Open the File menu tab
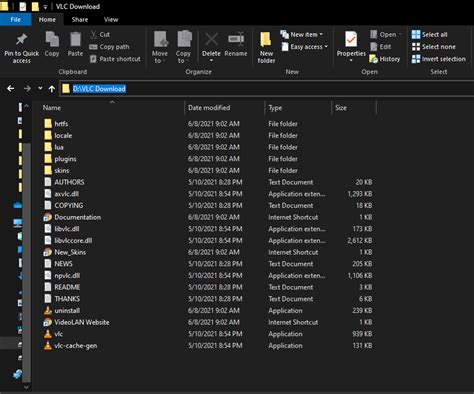 pyautogui.click(x=16, y=19)
